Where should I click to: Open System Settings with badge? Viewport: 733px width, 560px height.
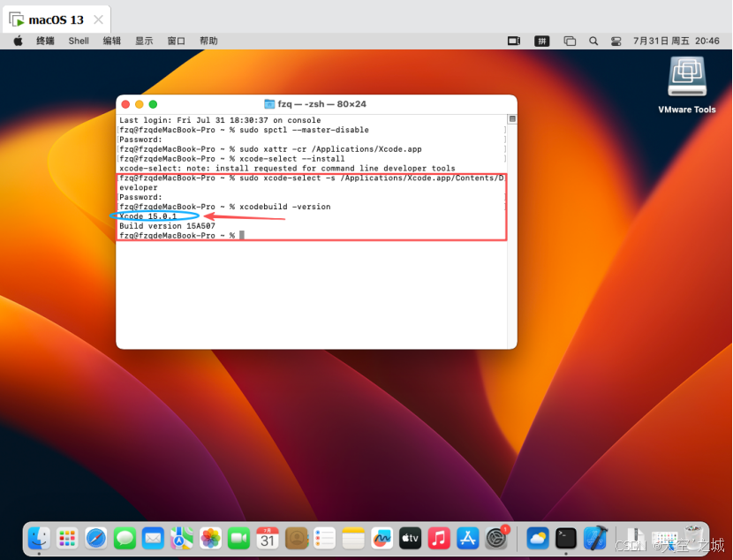click(496, 539)
